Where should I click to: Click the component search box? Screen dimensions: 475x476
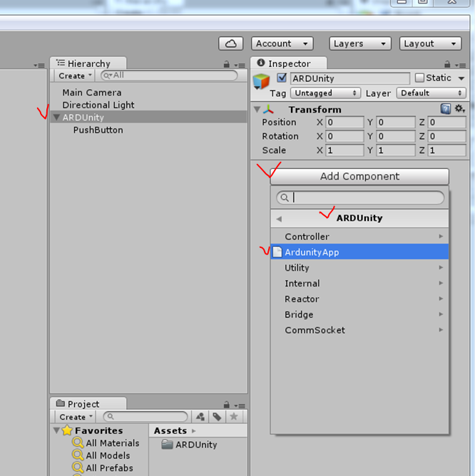pos(360,197)
